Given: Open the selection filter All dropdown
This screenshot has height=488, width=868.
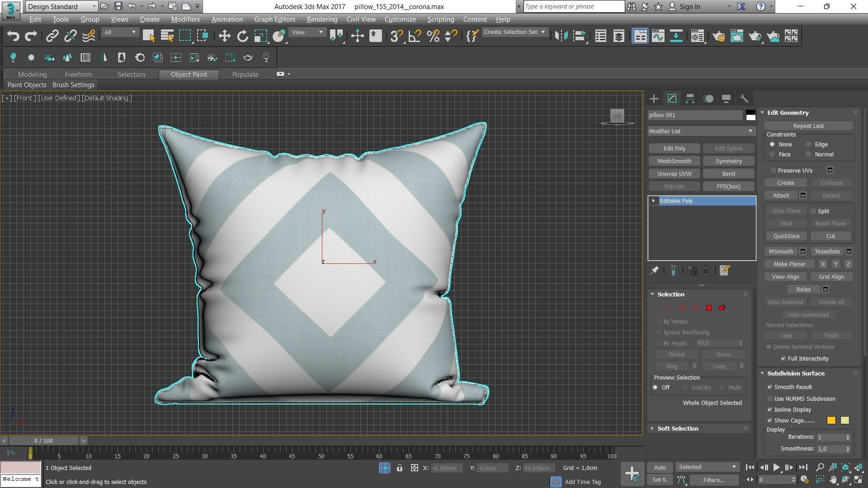Looking at the screenshot, I should [x=120, y=33].
